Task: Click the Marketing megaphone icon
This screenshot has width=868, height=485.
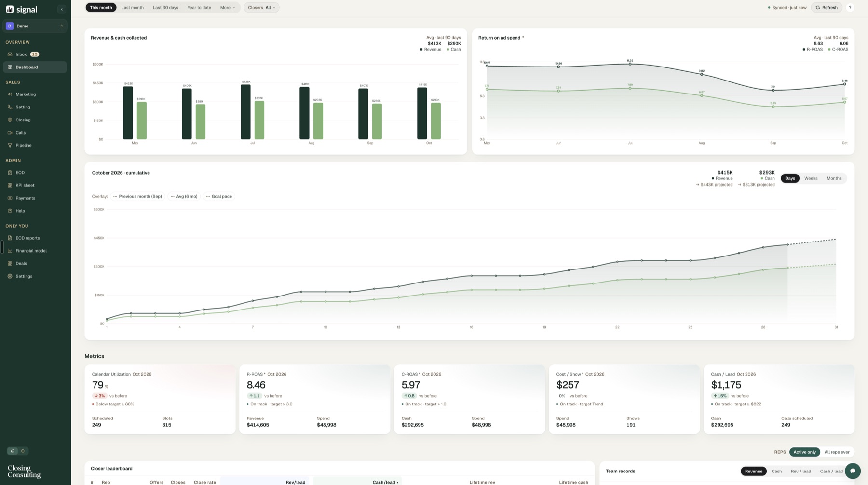Action: tap(10, 94)
